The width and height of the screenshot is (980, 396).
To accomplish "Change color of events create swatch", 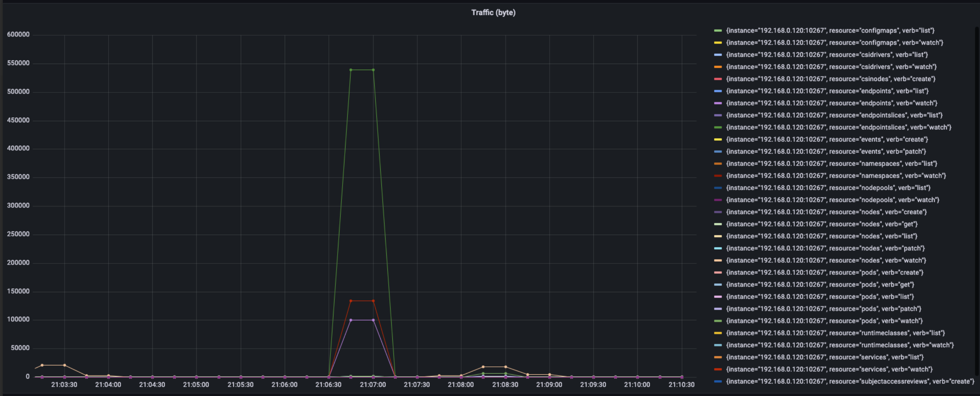I will tap(718, 139).
